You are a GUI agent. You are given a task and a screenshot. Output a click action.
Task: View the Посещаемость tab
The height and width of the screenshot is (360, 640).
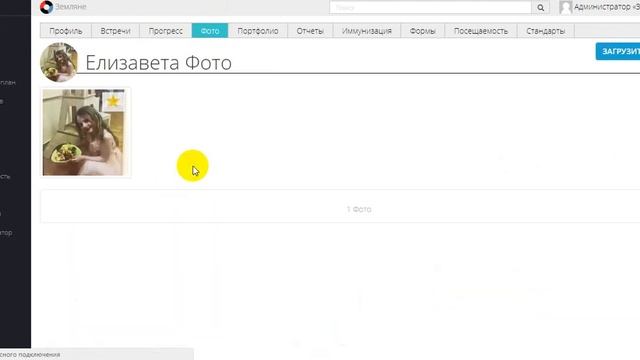click(x=481, y=31)
